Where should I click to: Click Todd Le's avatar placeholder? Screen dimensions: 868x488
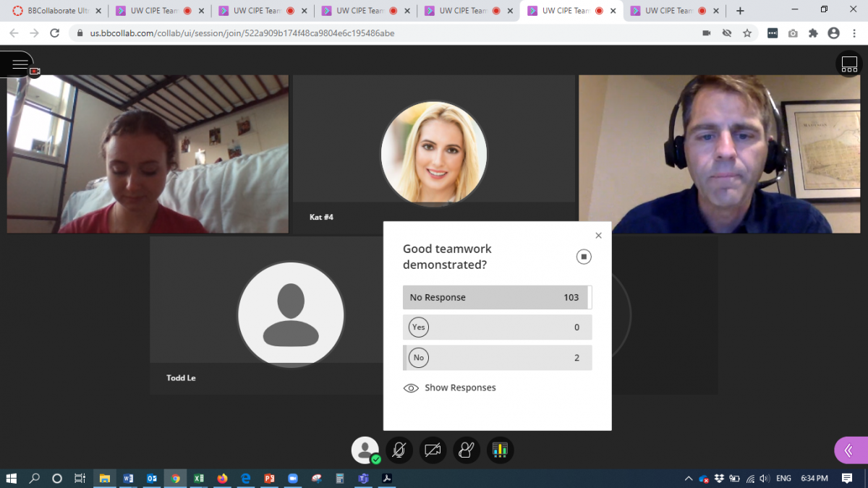click(291, 314)
